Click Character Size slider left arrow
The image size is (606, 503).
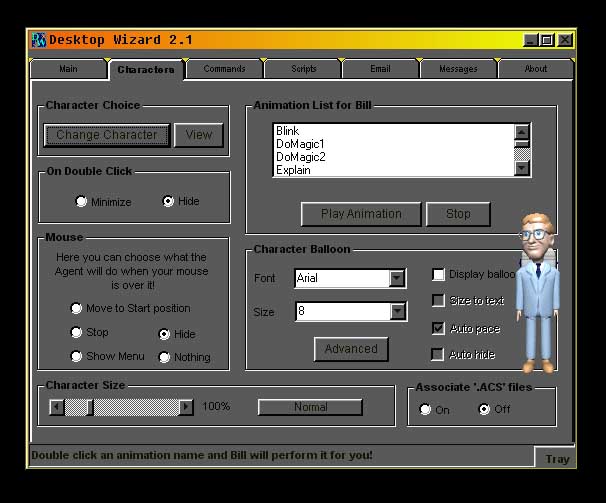pos(57,407)
